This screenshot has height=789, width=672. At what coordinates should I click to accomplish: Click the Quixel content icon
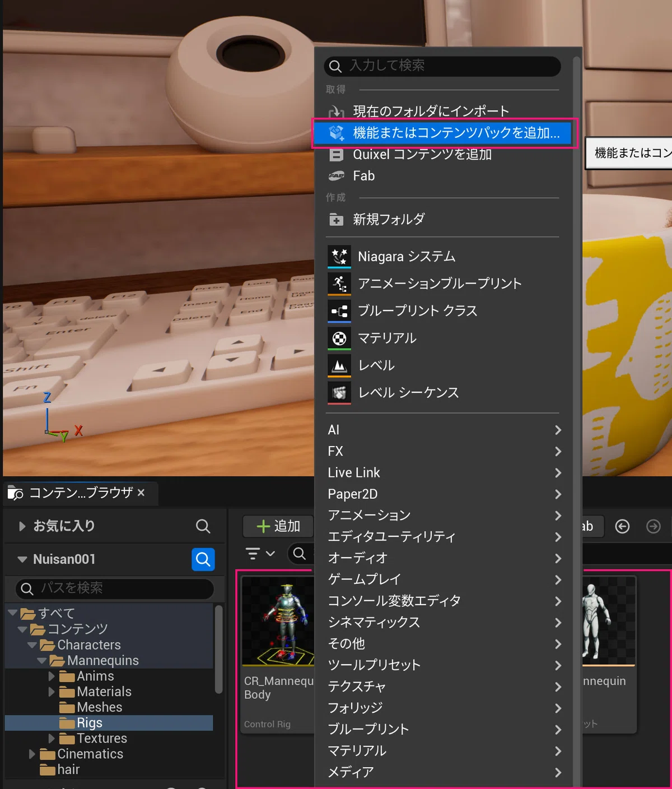[336, 155]
